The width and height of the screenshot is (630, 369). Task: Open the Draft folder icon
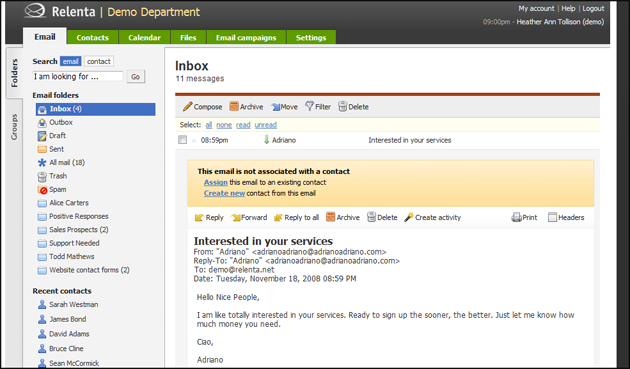(x=42, y=136)
